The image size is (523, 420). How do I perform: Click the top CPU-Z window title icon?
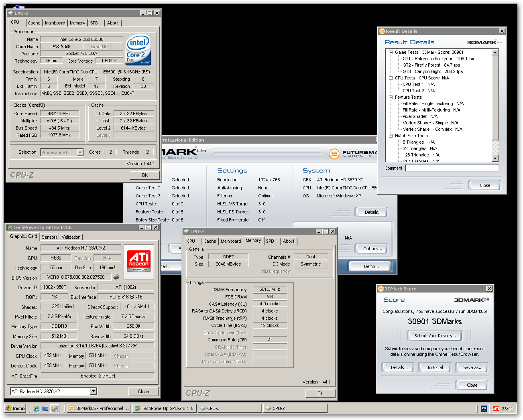click(11, 13)
